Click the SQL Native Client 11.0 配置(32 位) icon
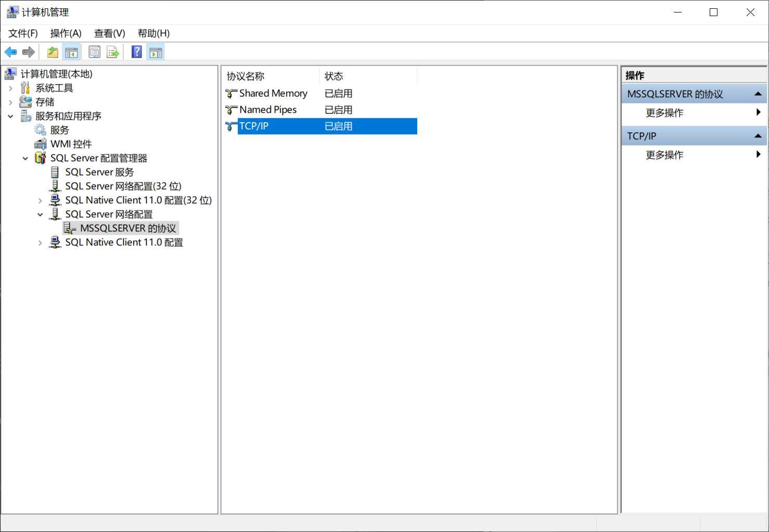This screenshot has width=769, height=532. coord(55,200)
